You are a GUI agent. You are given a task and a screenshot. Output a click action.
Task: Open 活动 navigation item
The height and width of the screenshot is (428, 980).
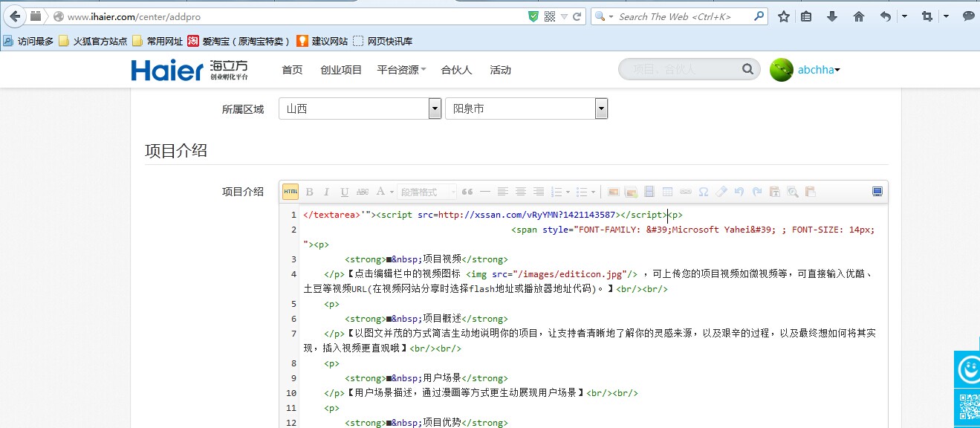pyautogui.click(x=500, y=70)
